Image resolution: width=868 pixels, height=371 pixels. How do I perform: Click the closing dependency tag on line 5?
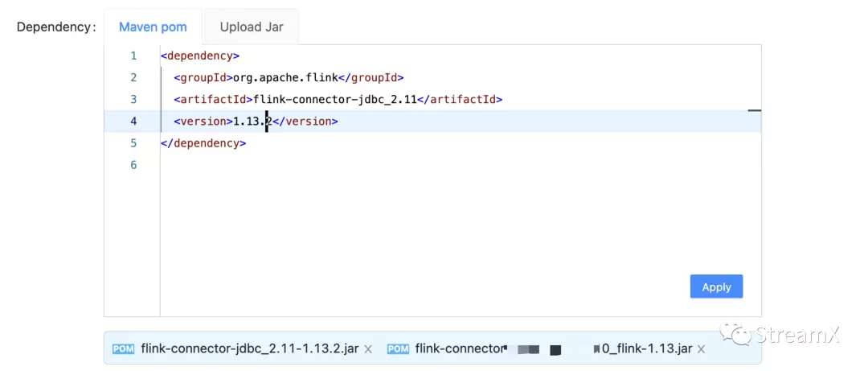(203, 143)
